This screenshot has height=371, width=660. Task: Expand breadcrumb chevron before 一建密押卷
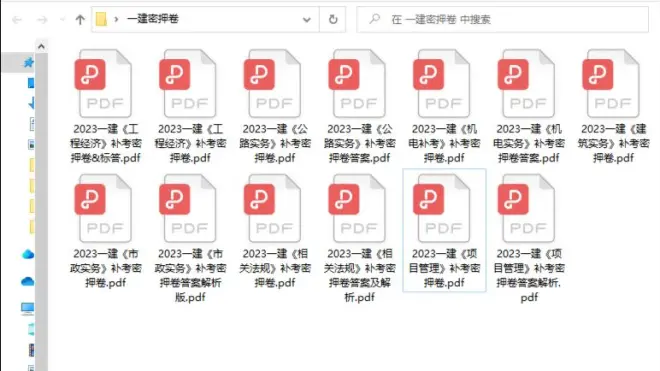tap(116, 19)
